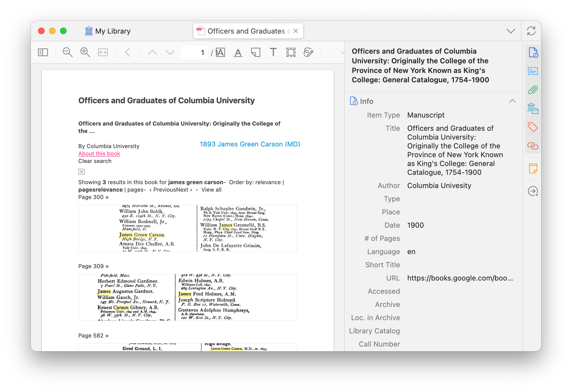The width and height of the screenshot is (572, 392).
Task: Select the highlight text tool
Action: pos(220,52)
